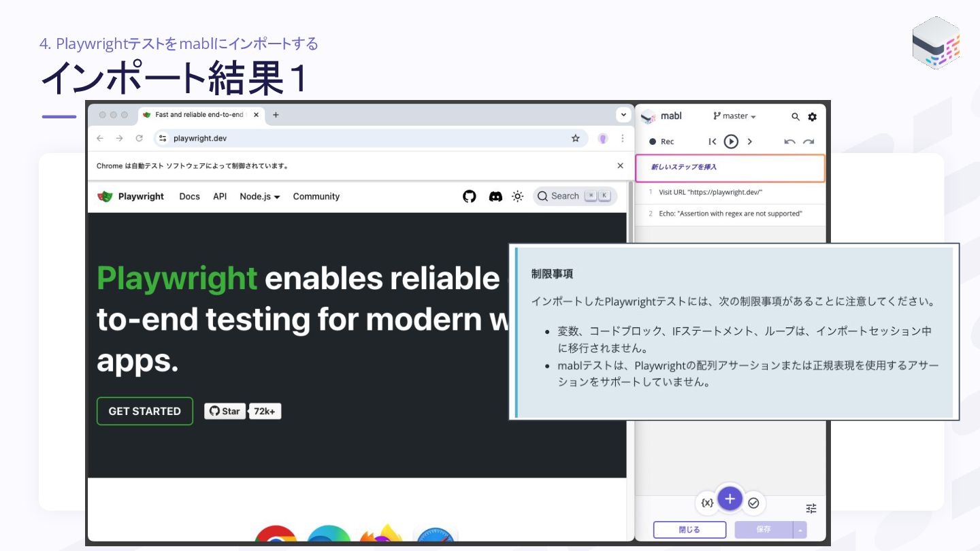Click the Playwright logo in the navbar
The width and height of the screenshot is (980, 551).
131,197
